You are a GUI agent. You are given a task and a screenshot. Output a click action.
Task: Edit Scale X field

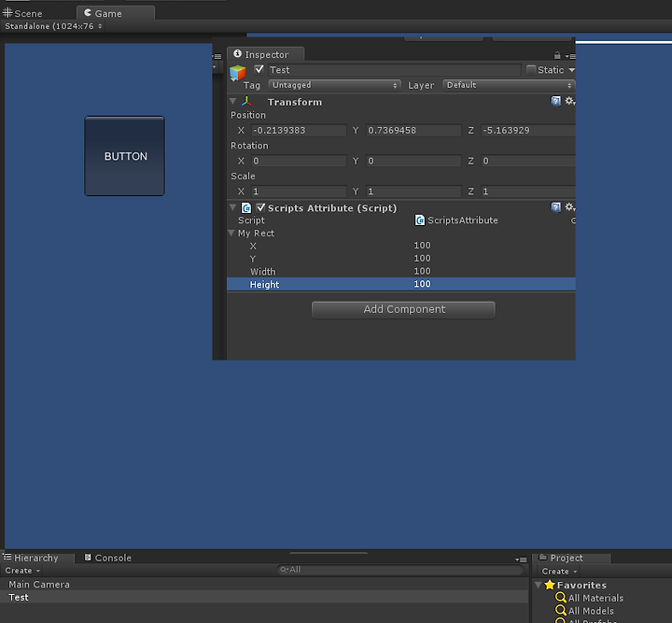(299, 191)
